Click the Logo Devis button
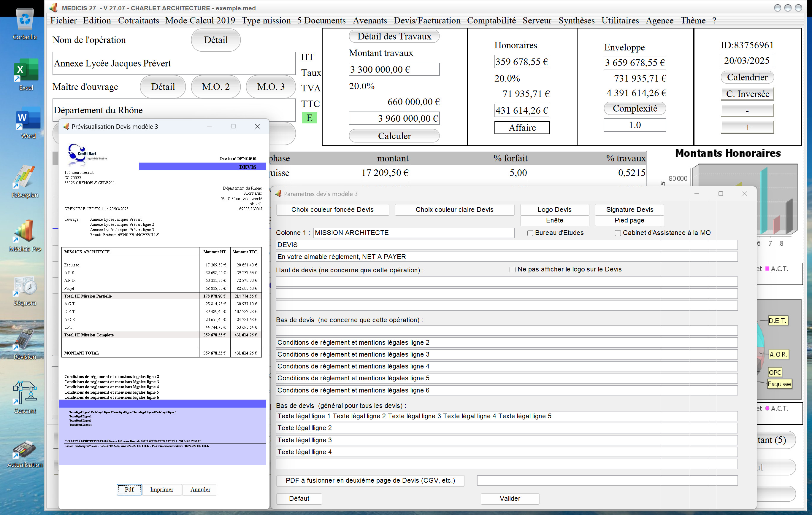This screenshot has width=812, height=515. pos(554,210)
